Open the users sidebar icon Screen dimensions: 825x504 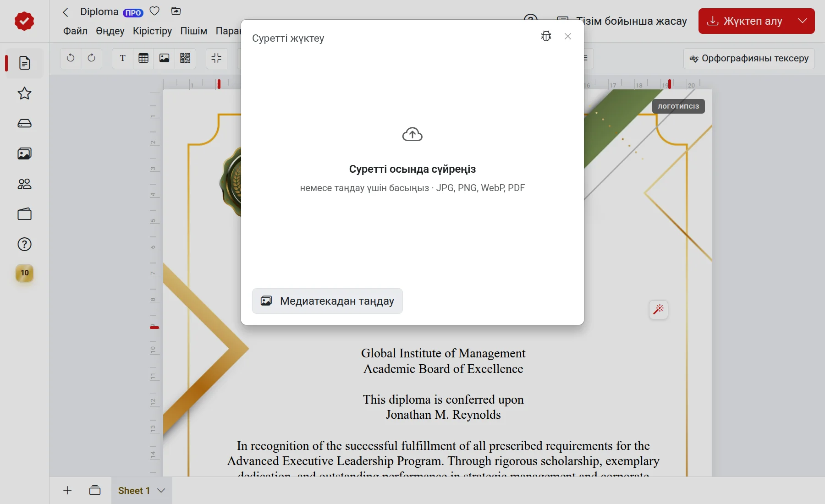24,184
